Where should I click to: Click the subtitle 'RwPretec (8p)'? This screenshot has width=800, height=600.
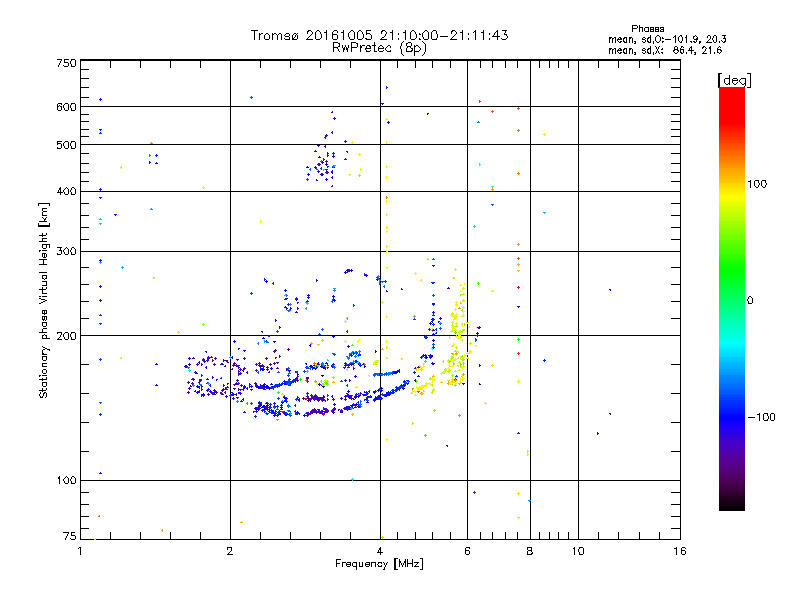(x=379, y=48)
